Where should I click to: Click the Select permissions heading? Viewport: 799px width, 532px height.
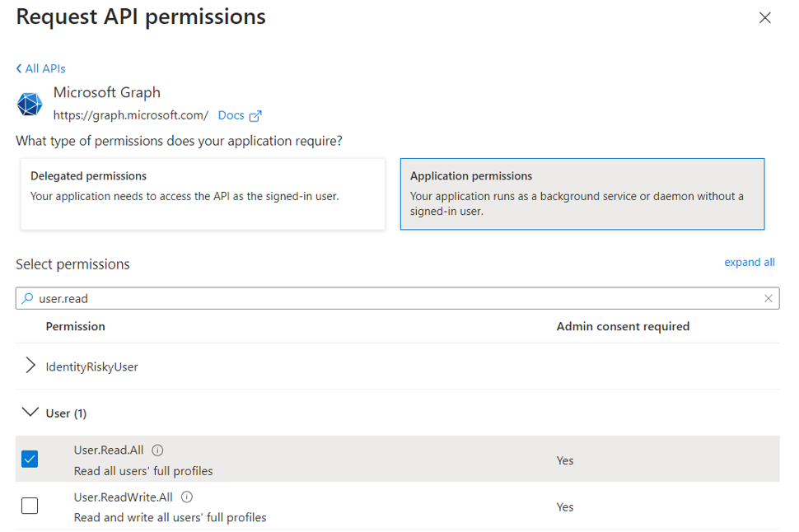[72, 264]
